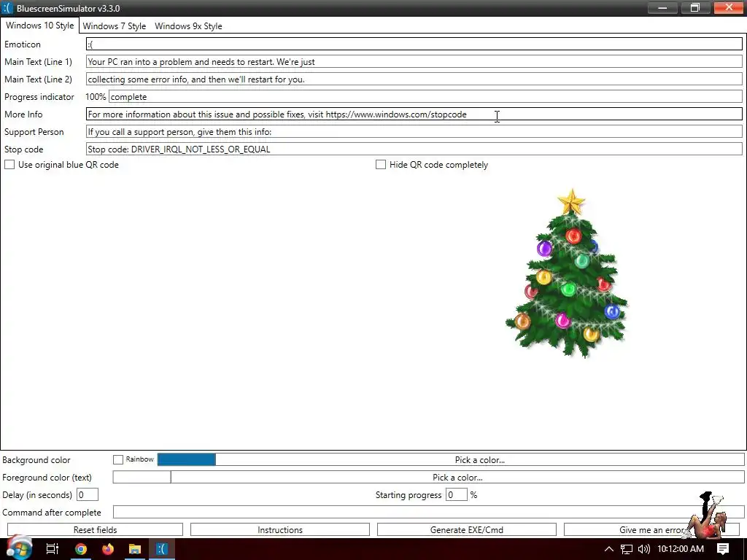The image size is (747, 560).
Task: Open Task View in the taskbar
Action: click(52, 549)
